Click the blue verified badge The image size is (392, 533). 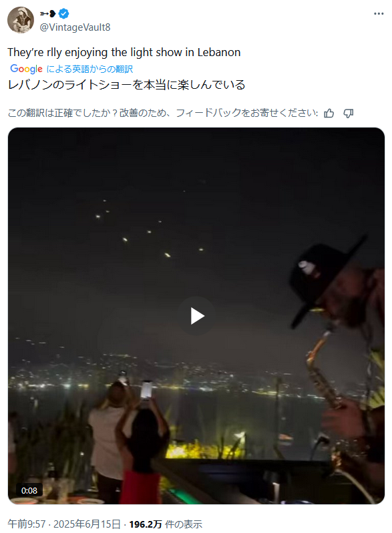(64, 13)
